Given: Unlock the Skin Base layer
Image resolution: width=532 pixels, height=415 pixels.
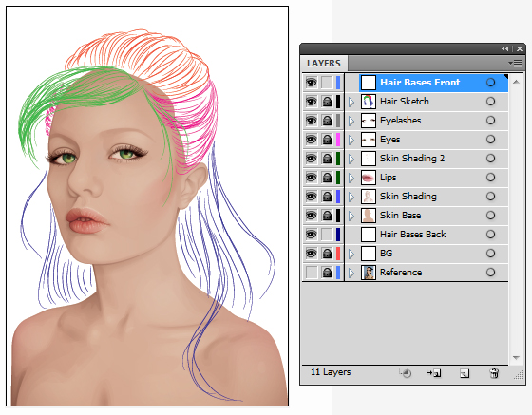Looking at the screenshot, I should [x=327, y=216].
